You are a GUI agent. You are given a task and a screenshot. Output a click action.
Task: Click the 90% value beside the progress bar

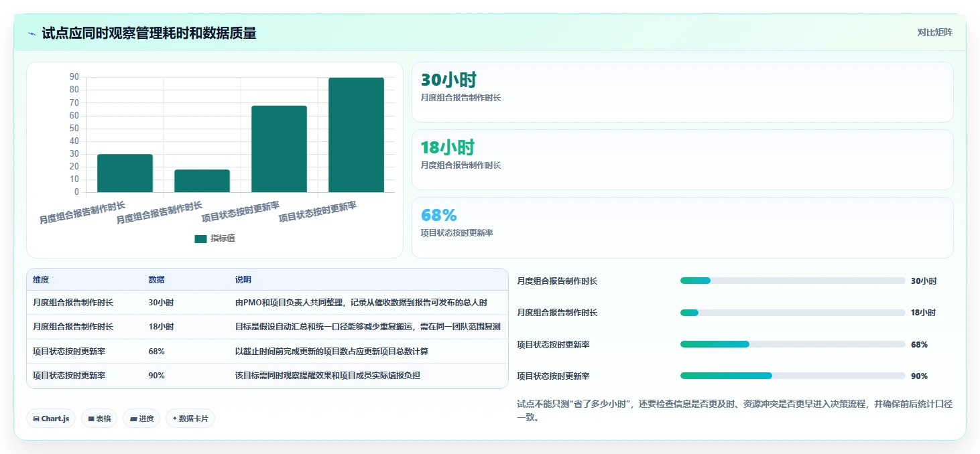(x=919, y=376)
